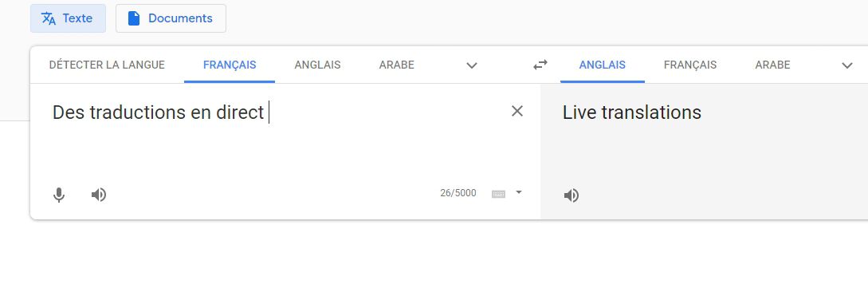This screenshot has height=288, width=868.
Task: Click the microphone voice input icon
Action: point(59,195)
